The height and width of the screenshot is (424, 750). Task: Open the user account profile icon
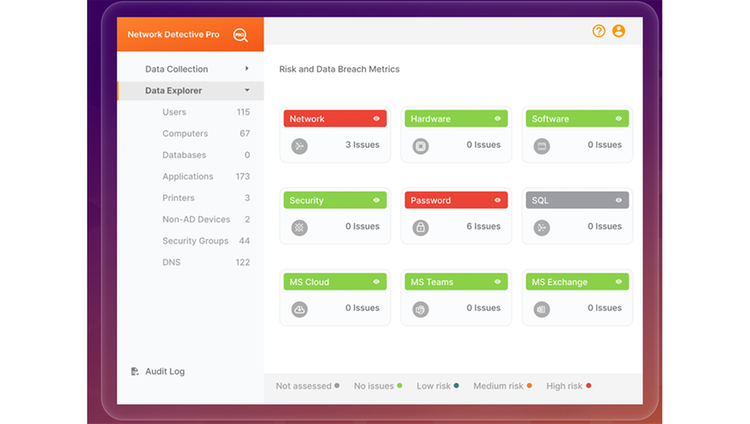tap(618, 31)
